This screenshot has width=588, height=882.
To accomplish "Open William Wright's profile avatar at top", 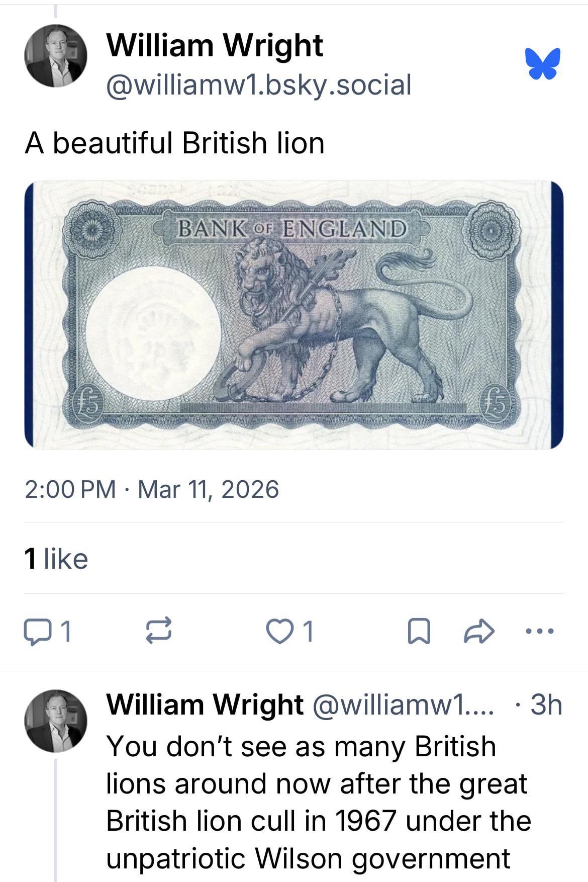I will coord(56,56).
